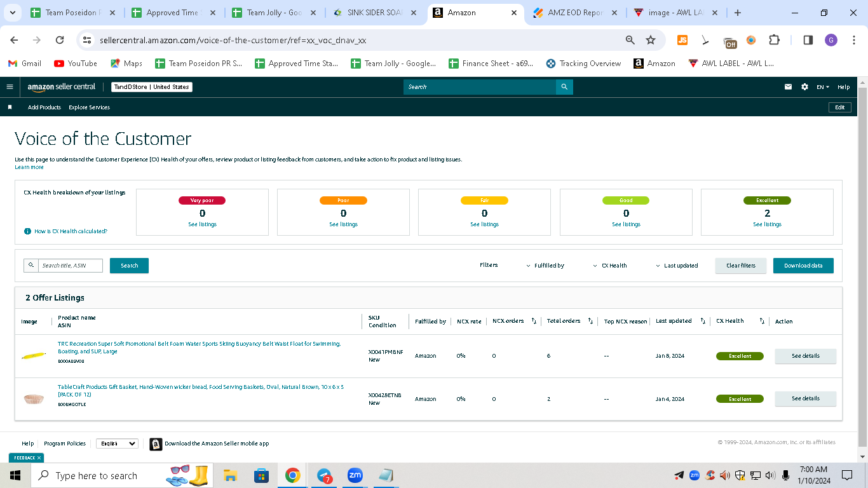Open the Chrome extensions puzzle menu

click(774, 40)
